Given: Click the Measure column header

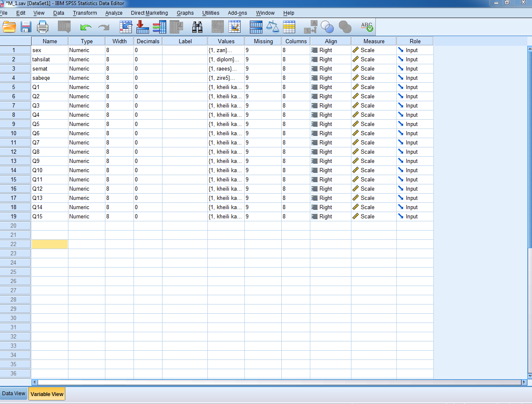Looking at the screenshot, I should pos(374,41).
